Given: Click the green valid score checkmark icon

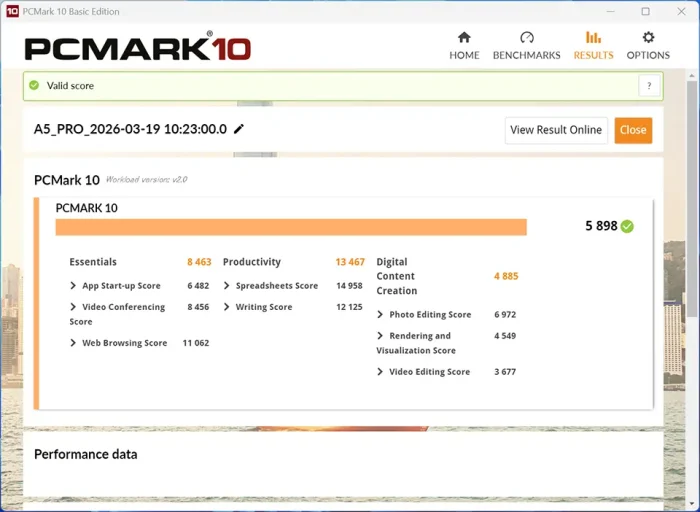Looking at the screenshot, I should coord(34,86).
